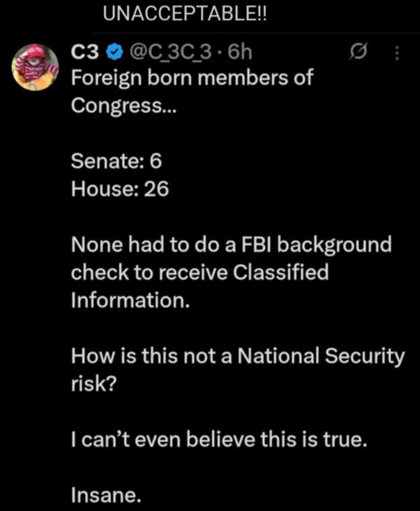Tap the "None had to do a FBI background" line

point(231,245)
